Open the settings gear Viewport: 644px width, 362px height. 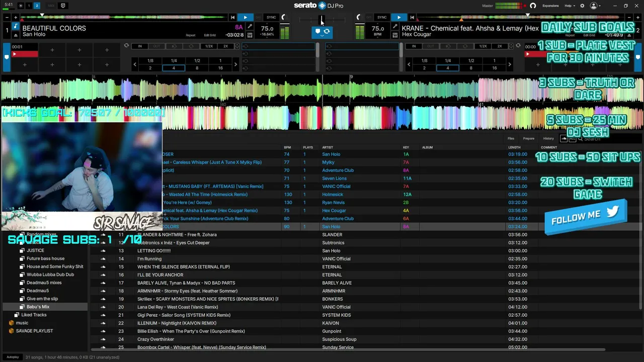click(x=582, y=6)
